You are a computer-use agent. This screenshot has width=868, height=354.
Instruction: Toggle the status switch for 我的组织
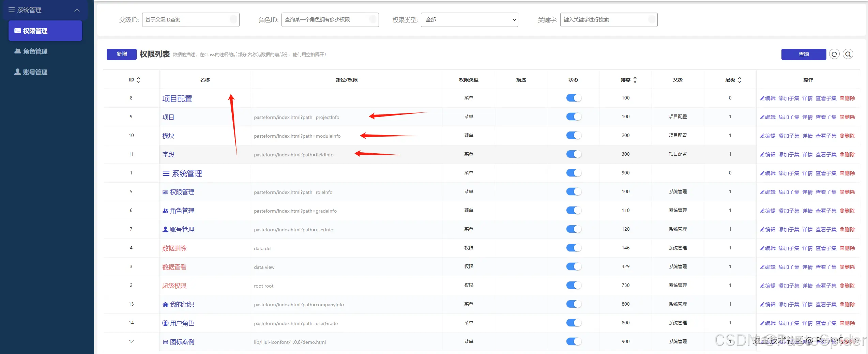click(x=574, y=304)
